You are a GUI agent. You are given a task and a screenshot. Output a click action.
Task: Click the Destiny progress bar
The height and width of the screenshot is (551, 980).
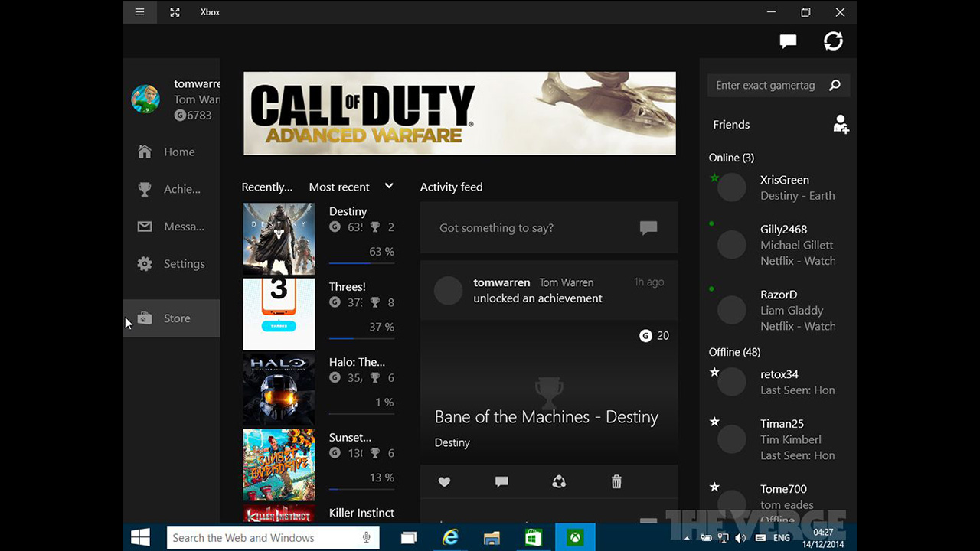pyautogui.click(x=361, y=263)
